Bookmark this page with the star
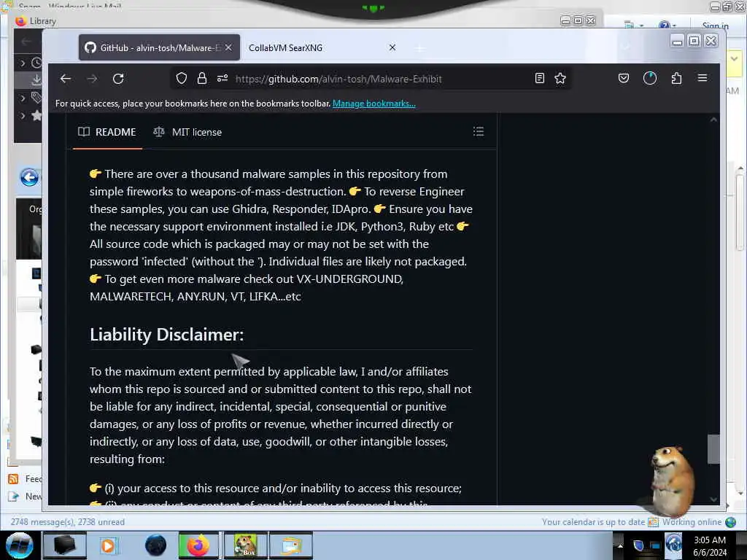Viewport: 747px width, 560px height. pos(560,79)
